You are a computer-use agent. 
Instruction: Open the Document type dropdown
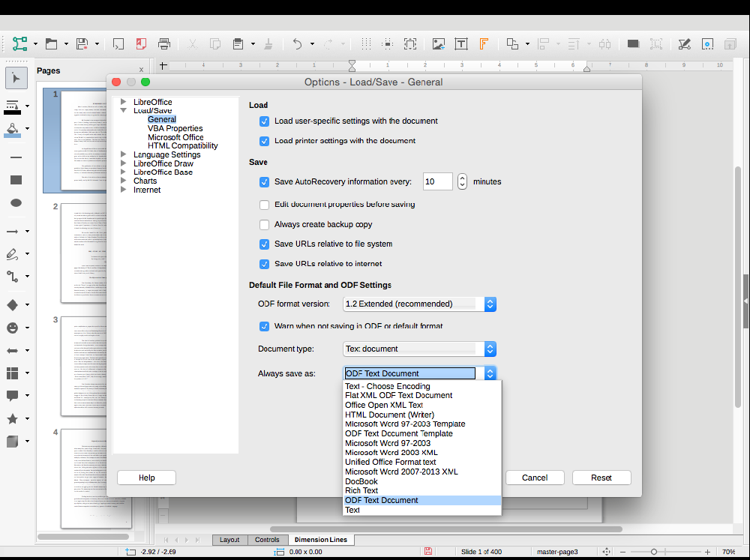419,349
